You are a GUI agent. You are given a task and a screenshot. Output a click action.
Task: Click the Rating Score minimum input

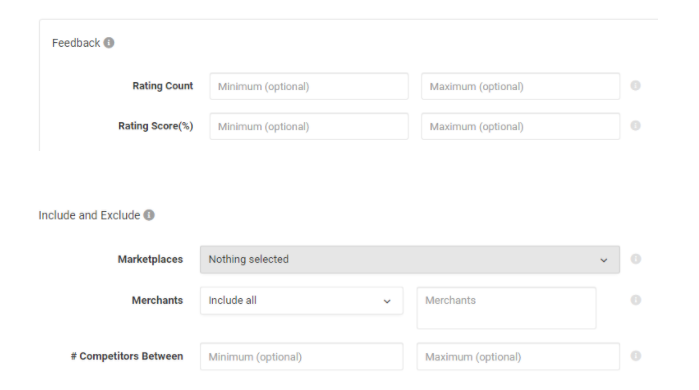(x=309, y=127)
